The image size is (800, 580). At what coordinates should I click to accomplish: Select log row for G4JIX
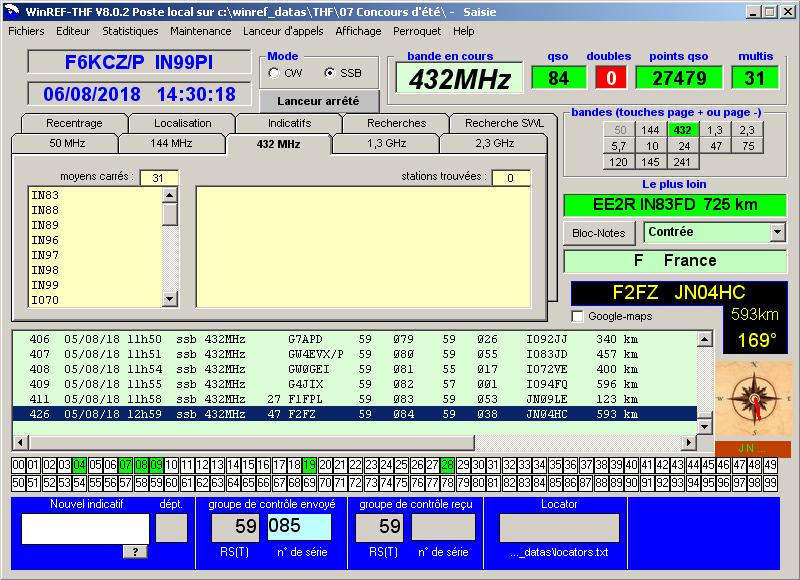coord(355,384)
